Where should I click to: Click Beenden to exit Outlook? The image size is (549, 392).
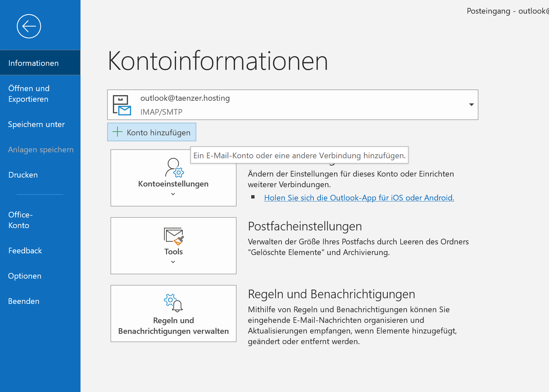click(x=24, y=301)
